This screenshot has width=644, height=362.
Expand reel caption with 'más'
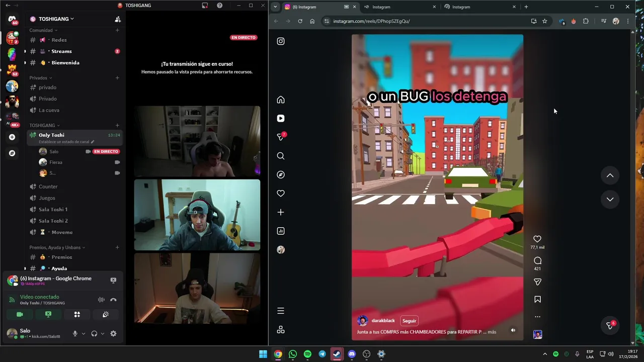492,332
